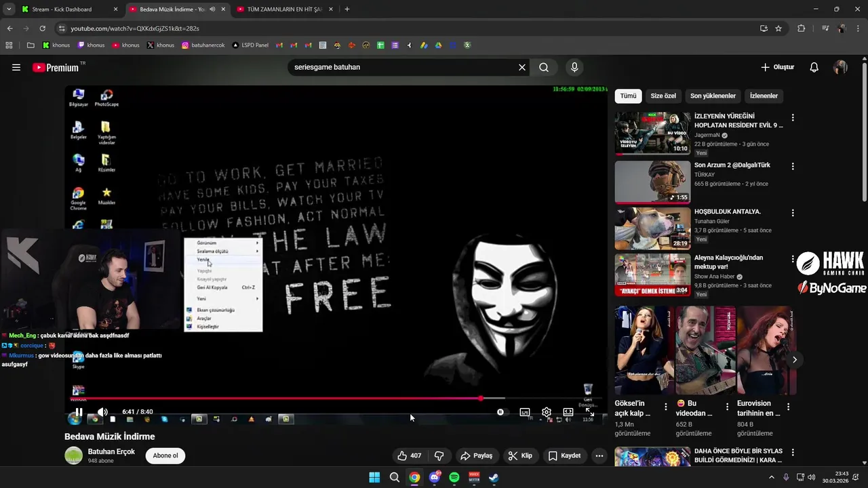The height and width of the screenshot is (488, 868).
Task: Enter fullscreen video mode
Action: 590,411
